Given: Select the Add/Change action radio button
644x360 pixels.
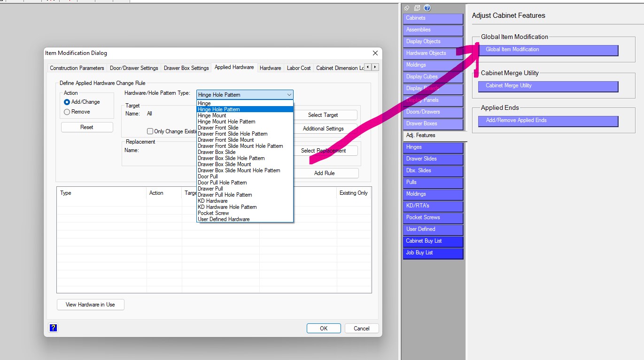Looking at the screenshot, I should coord(67,102).
